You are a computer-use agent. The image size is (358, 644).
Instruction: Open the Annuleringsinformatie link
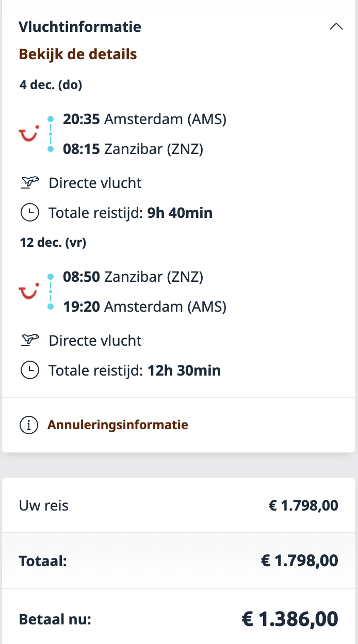118,425
